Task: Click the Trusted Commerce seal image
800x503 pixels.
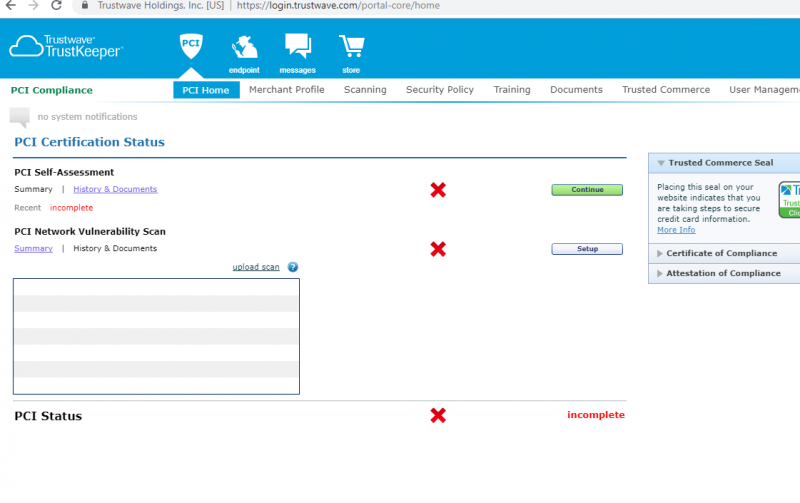Action: click(789, 199)
